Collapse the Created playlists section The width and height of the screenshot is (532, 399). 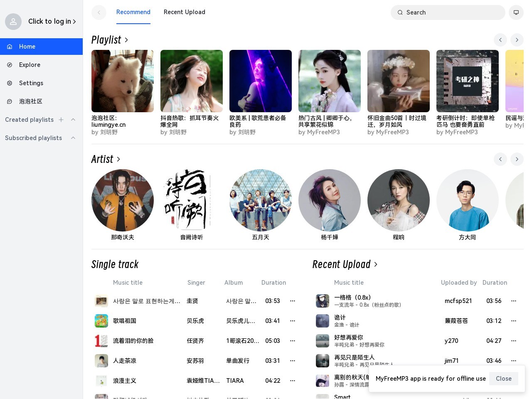73,120
